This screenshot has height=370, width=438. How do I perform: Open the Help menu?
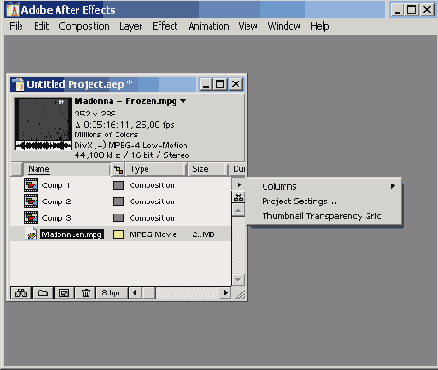click(319, 26)
